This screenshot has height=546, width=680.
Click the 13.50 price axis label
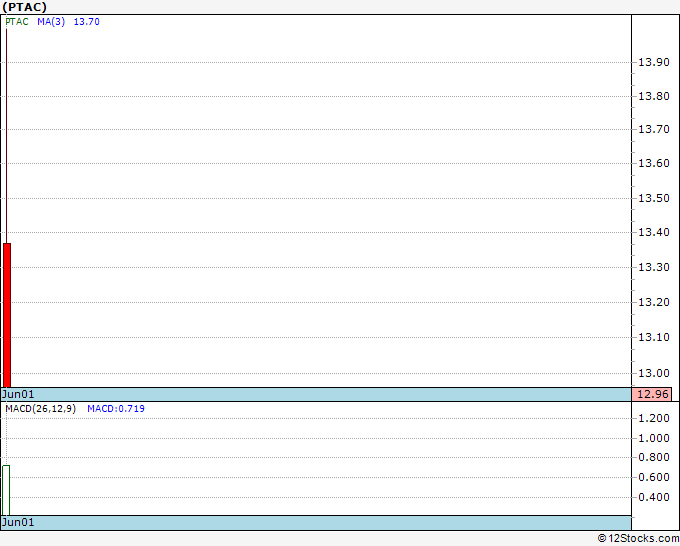click(x=654, y=198)
